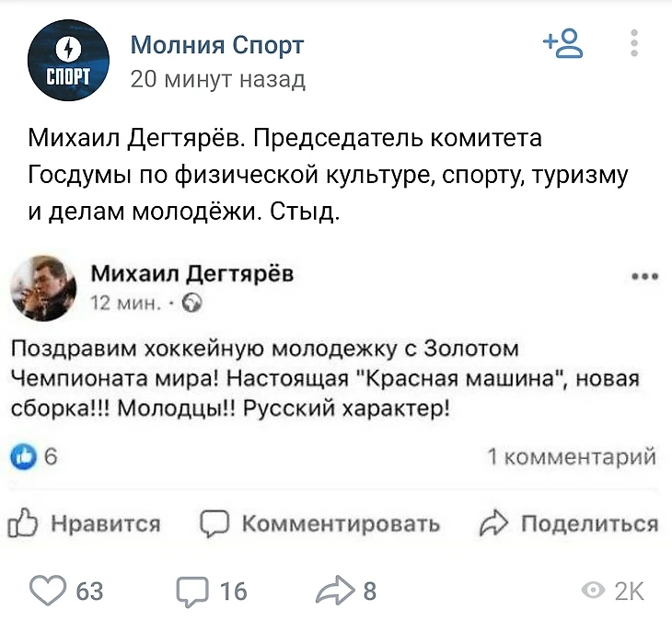
Task: Open the '1 комментарий' link
Action: (x=571, y=456)
